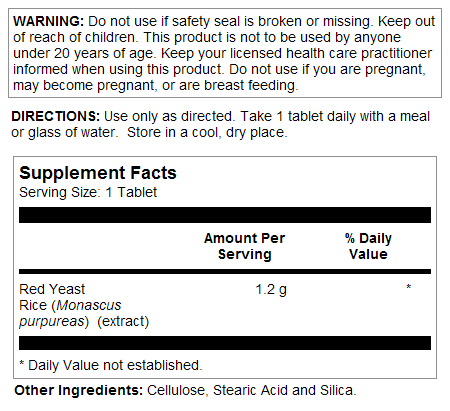Click the (extract) label
The image size is (450, 411).
pos(123,321)
